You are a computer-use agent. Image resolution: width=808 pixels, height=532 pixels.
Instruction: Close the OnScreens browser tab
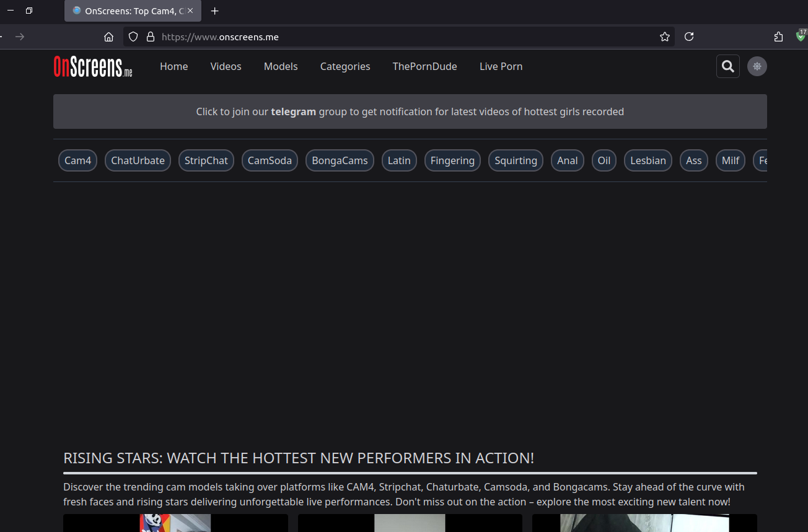point(191,11)
